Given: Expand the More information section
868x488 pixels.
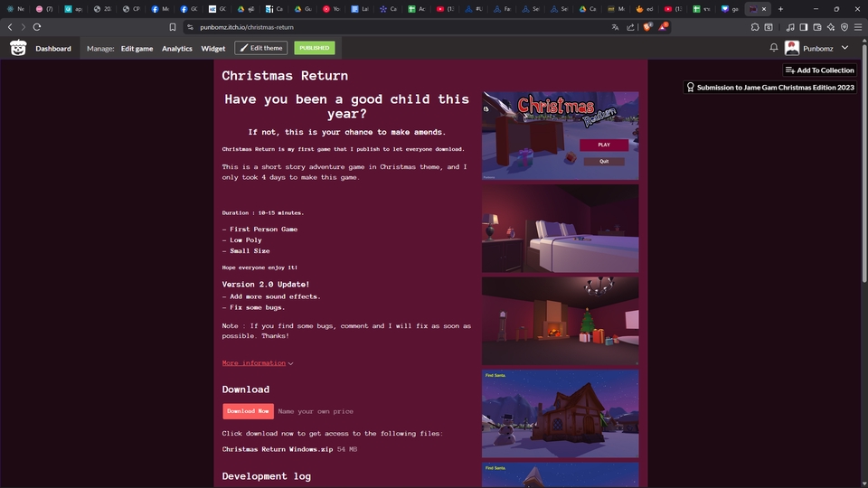Looking at the screenshot, I should click(258, 363).
